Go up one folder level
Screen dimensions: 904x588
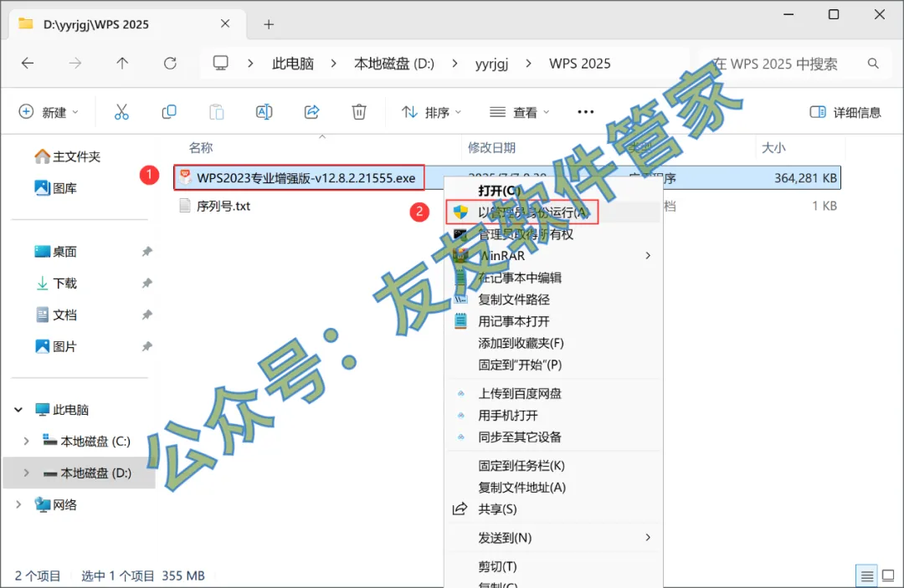tap(122, 64)
